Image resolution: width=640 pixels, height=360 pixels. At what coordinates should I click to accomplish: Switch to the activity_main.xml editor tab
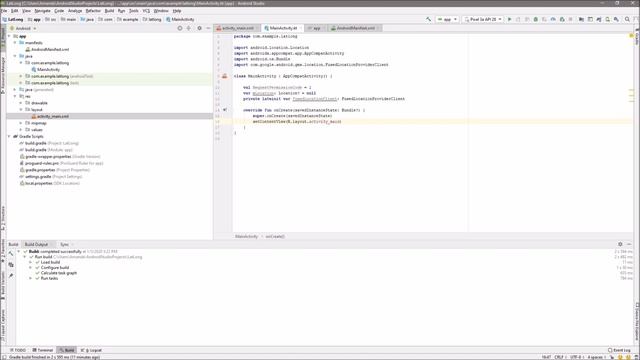(x=238, y=28)
